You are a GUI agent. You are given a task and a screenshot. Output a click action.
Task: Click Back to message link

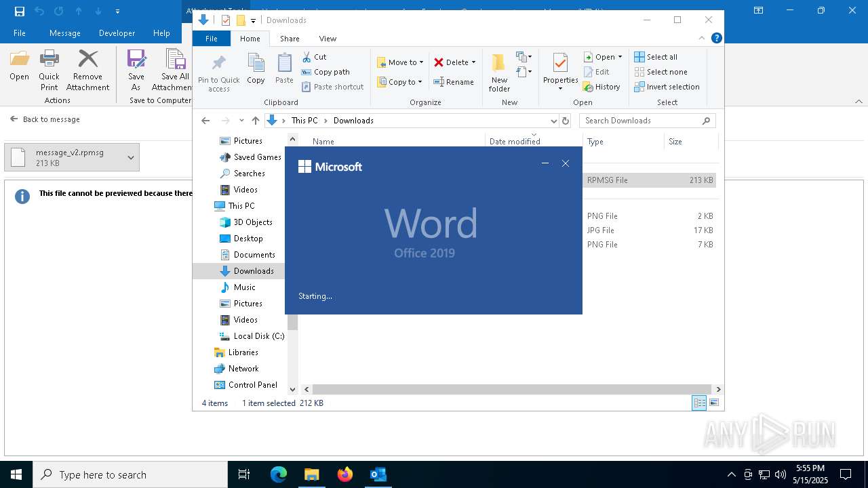(45, 119)
